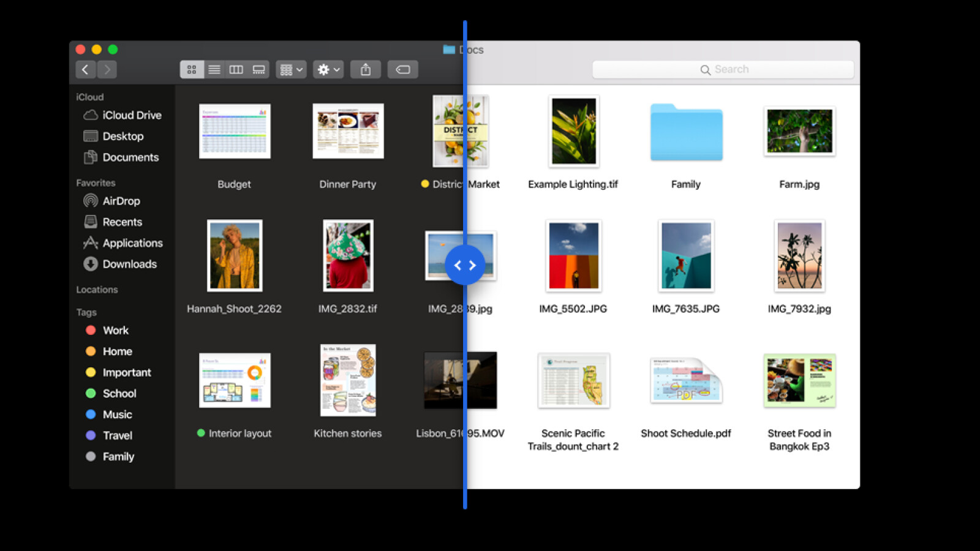Open the Downloads sidebar item
Viewport: 980px width, 551px height.
tap(129, 264)
